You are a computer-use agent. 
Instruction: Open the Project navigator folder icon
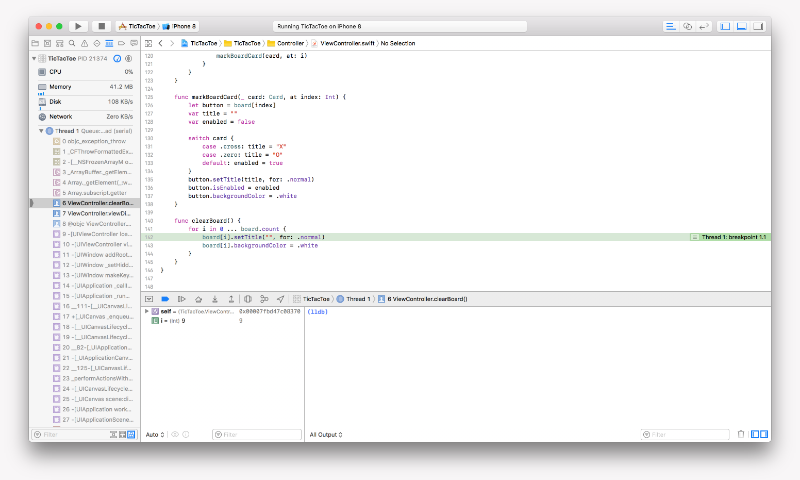35,43
